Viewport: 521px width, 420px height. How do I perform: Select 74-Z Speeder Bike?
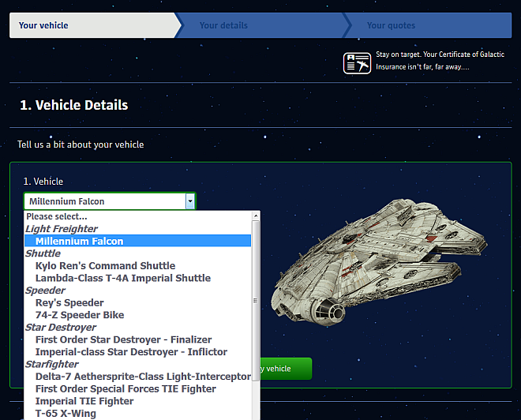(x=137, y=315)
